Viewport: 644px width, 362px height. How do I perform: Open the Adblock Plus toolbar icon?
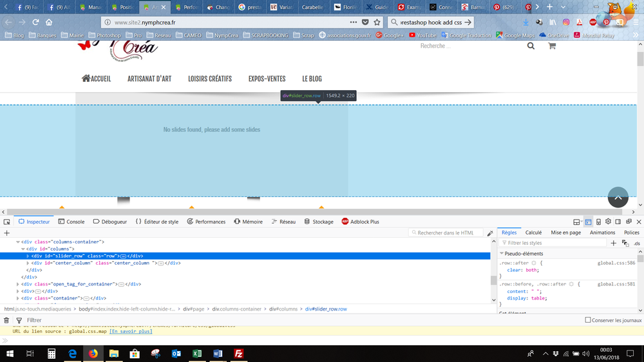(x=592, y=22)
